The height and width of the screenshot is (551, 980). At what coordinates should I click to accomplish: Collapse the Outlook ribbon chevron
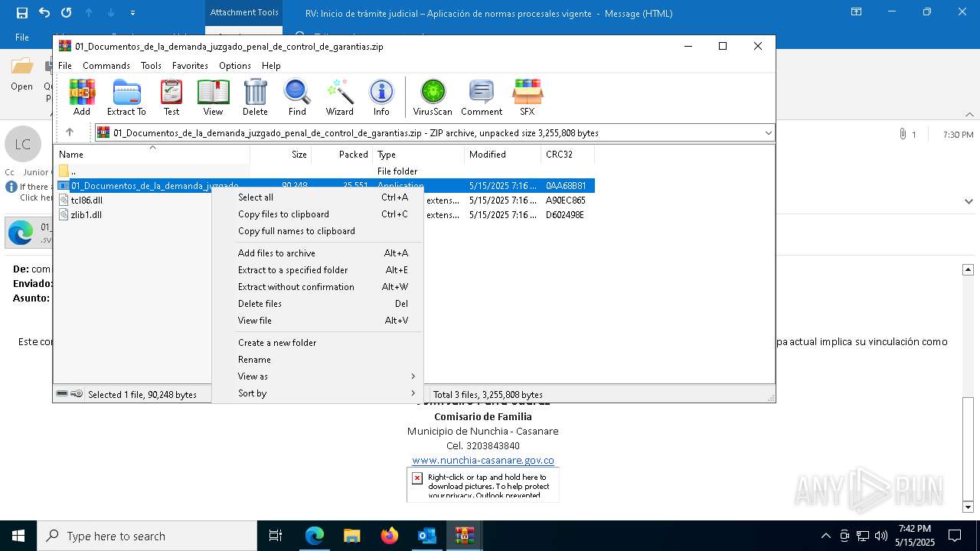pyautogui.click(x=969, y=113)
